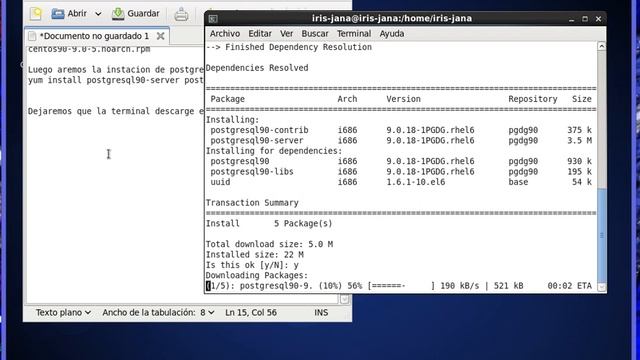
Task: Click the Installing for dependencies: line
Action: [x=274, y=151]
